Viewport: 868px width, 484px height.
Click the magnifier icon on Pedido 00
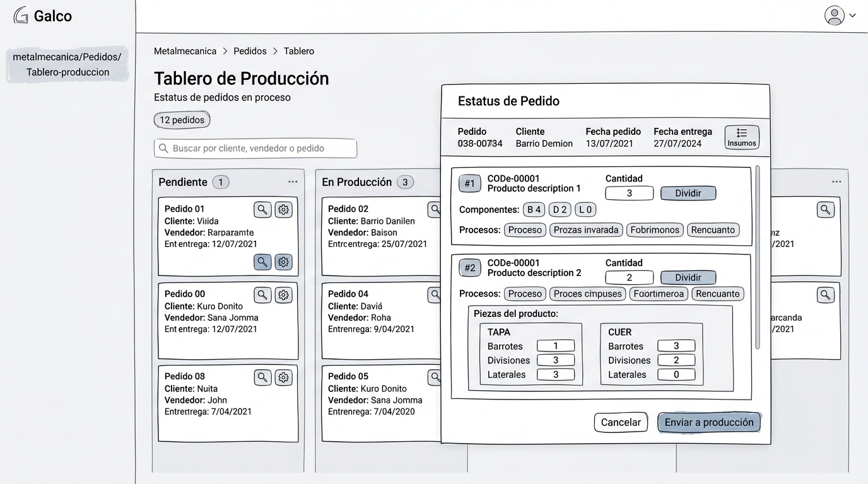pyautogui.click(x=262, y=294)
